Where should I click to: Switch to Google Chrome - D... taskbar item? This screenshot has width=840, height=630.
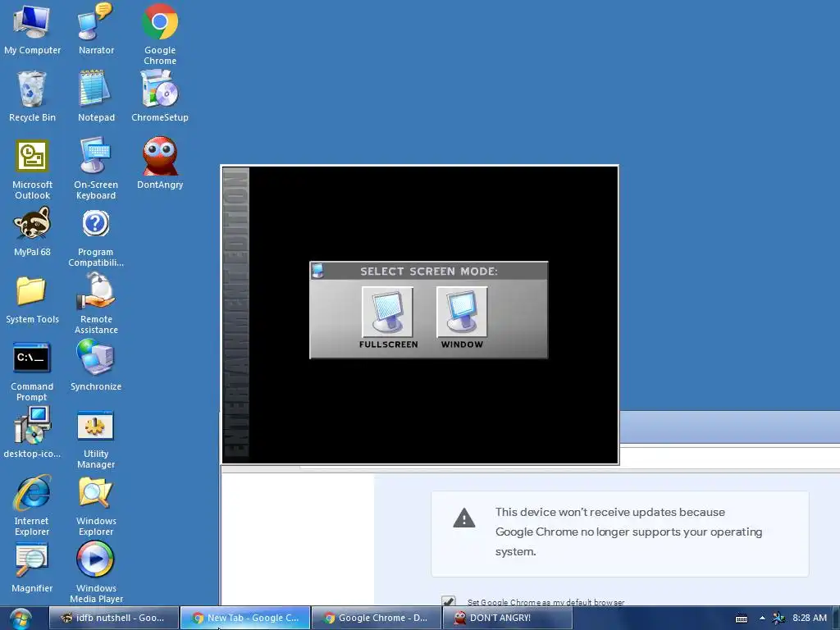[377, 618]
